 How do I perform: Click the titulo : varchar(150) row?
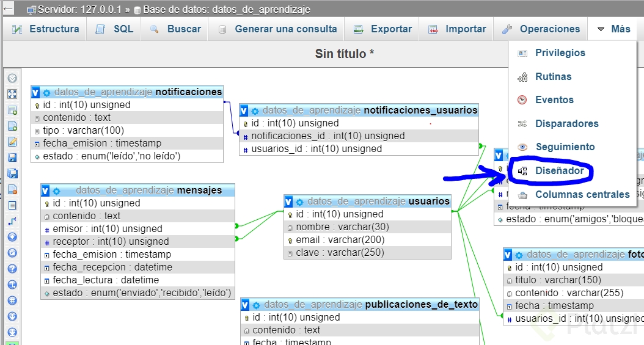tap(574, 280)
